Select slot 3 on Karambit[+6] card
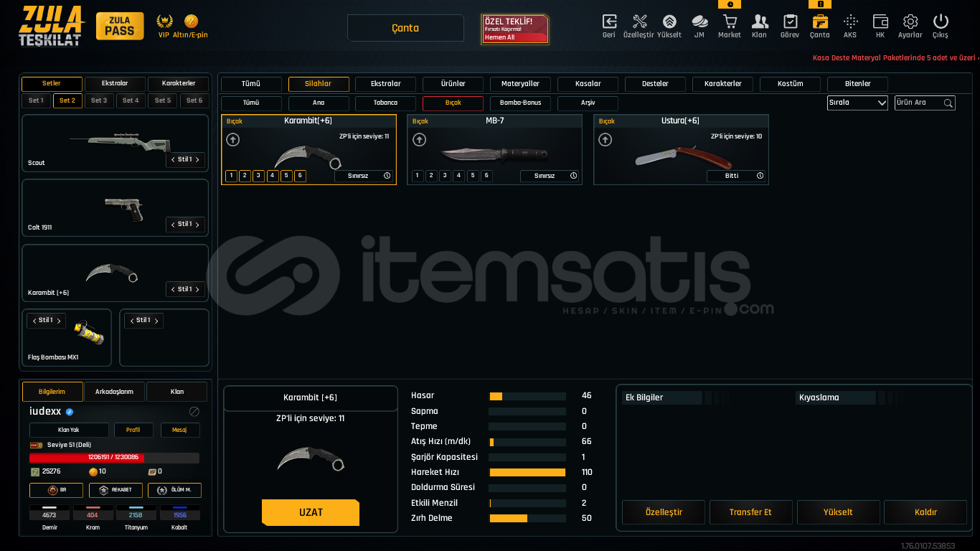 coord(258,176)
